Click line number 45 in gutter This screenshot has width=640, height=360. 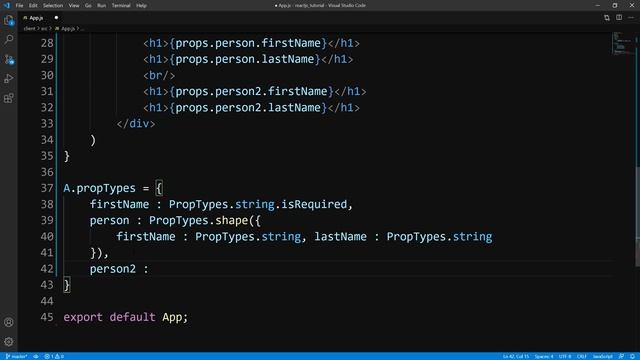click(47, 317)
